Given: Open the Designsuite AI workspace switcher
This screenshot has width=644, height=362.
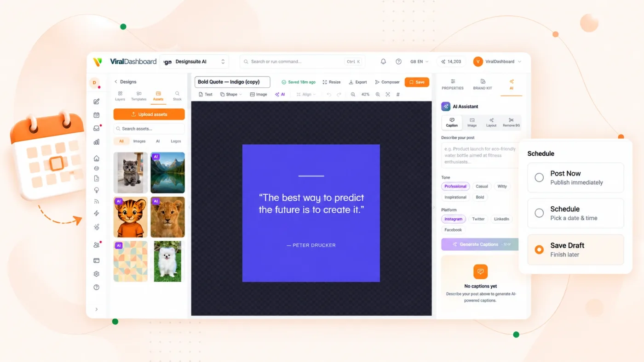Looking at the screenshot, I should click(195, 62).
